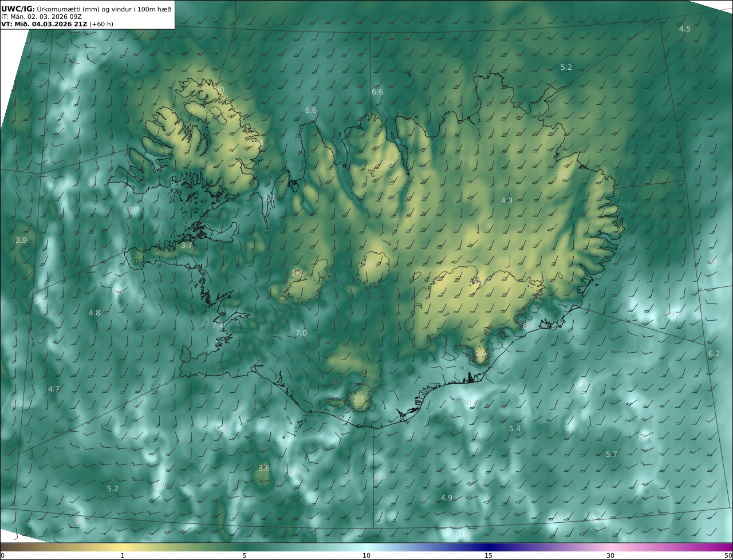Click the '0' tick on the color scale
The height and width of the screenshot is (560, 733).
(2, 555)
